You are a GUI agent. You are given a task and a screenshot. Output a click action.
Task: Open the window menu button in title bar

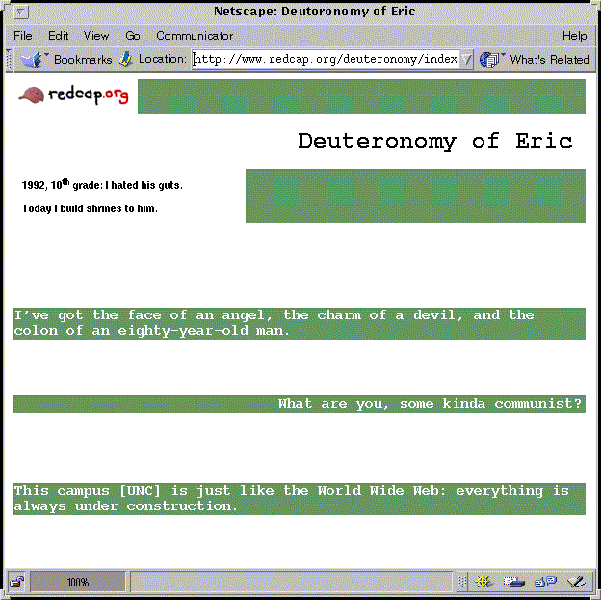18,11
